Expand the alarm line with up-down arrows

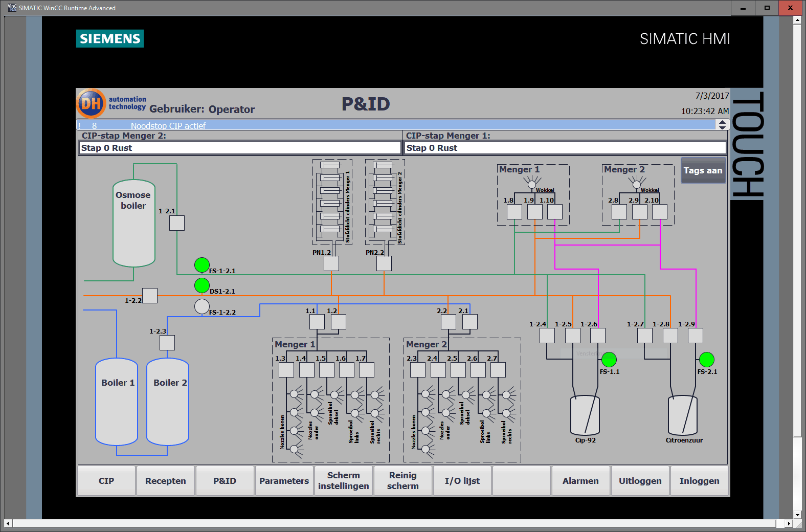[x=722, y=125]
